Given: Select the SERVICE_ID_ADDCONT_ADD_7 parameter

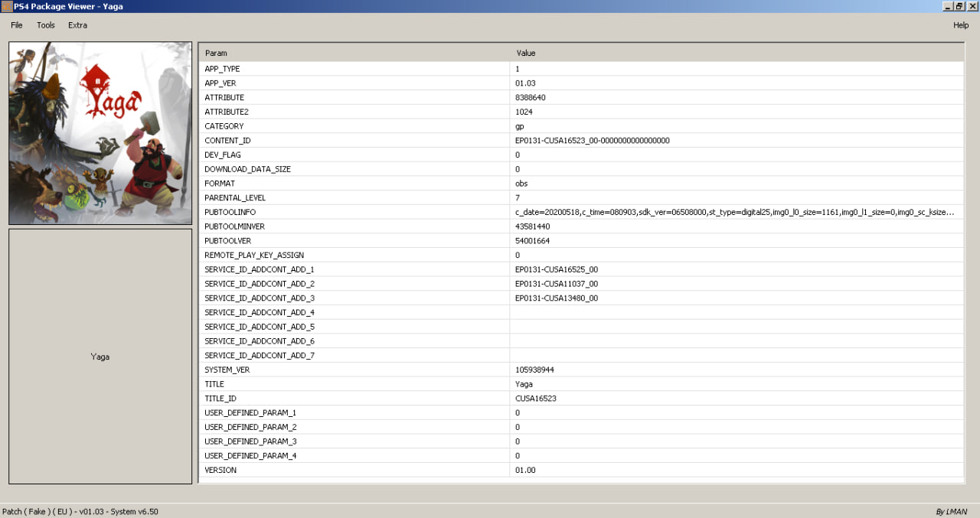Looking at the screenshot, I should click(x=260, y=355).
